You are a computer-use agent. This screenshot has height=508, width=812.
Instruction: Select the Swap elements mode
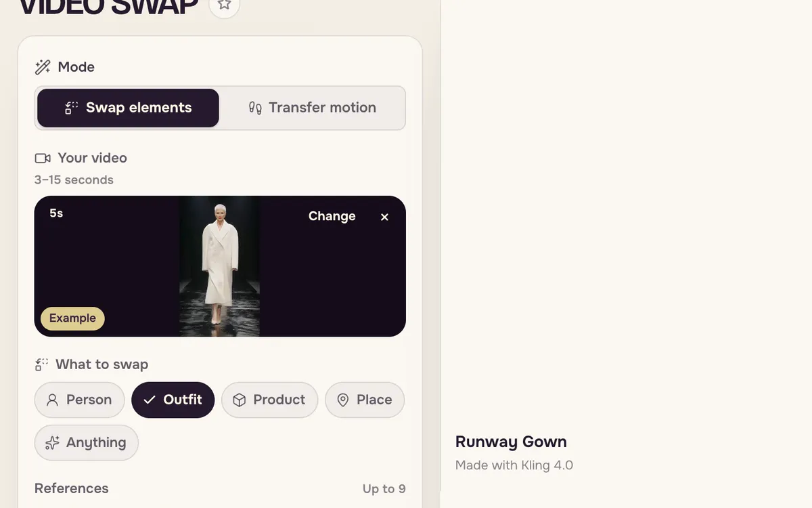click(x=128, y=108)
